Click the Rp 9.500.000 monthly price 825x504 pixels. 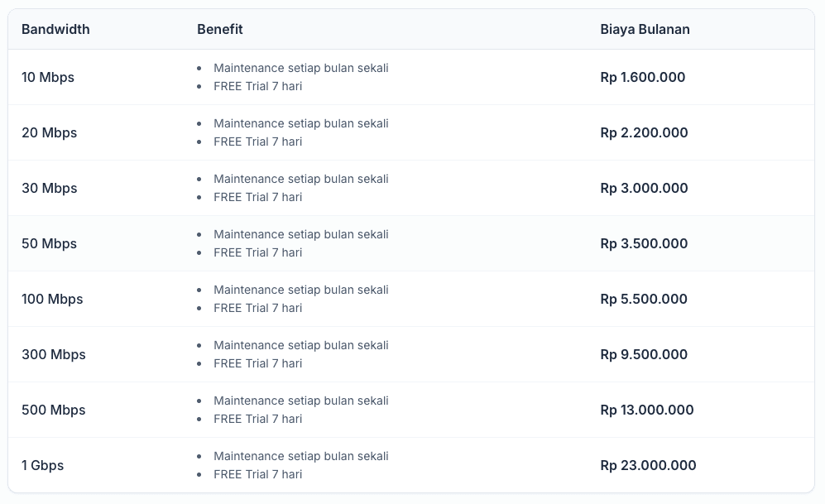[x=644, y=354]
